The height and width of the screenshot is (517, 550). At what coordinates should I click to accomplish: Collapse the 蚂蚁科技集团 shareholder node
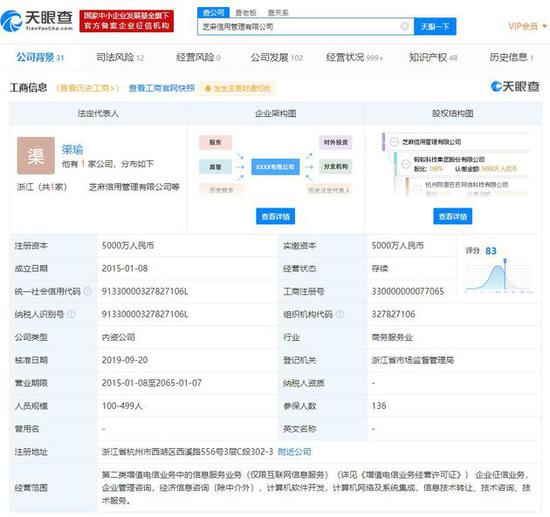pyautogui.click(x=406, y=164)
